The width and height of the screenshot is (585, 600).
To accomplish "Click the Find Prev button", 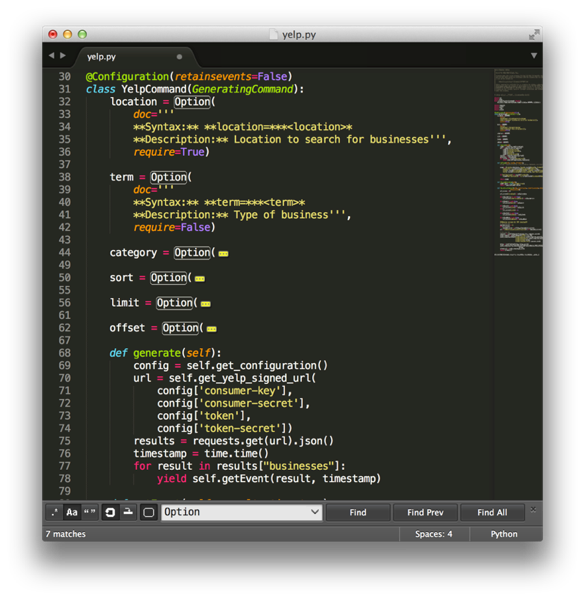I will 425,512.
